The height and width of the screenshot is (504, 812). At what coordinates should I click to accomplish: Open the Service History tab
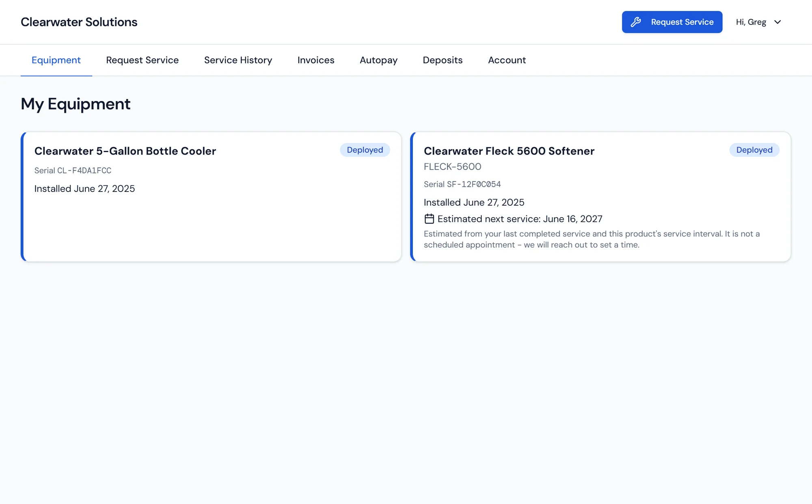(238, 60)
